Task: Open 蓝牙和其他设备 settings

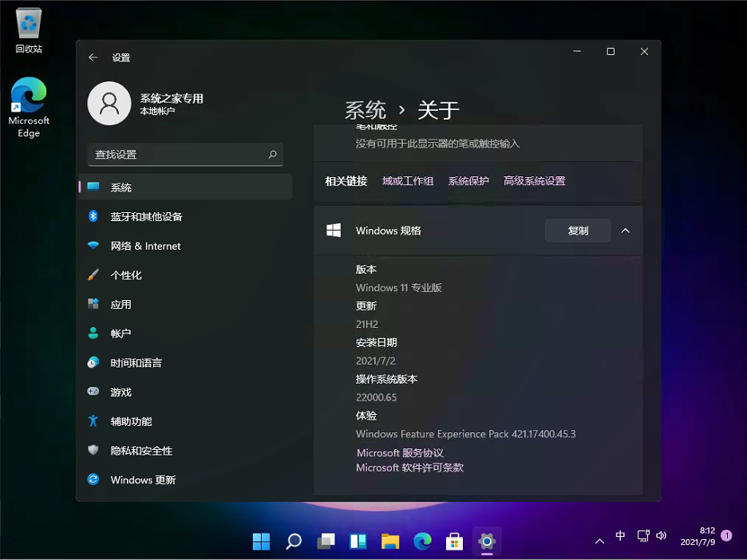Action: [185, 217]
